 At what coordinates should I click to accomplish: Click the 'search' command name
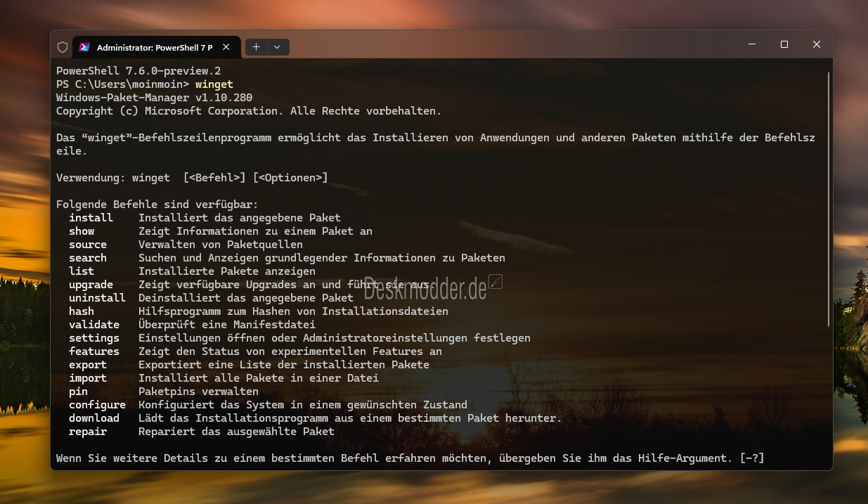click(88, 258)
